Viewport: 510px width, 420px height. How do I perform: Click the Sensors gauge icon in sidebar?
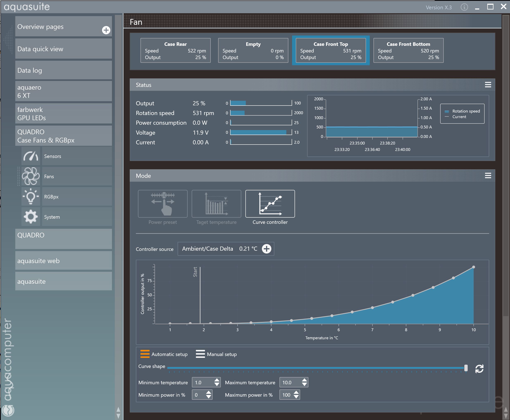coord(31,156)
